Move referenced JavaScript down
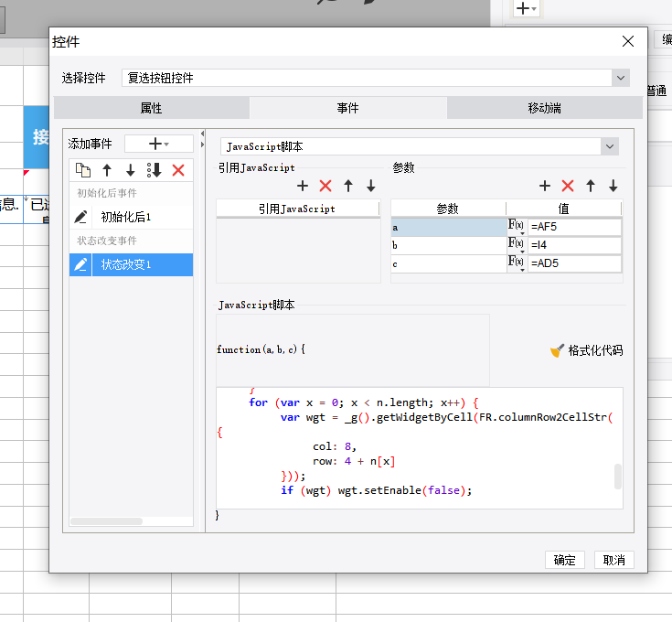This screenshot has height=622, width=672. pyautogui.click(x=371, y=186)
